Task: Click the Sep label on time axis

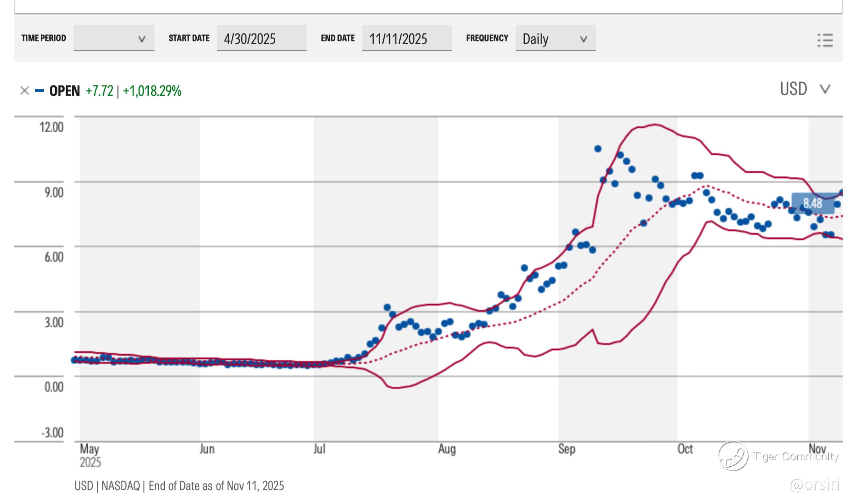Action: tap(566, 449)
